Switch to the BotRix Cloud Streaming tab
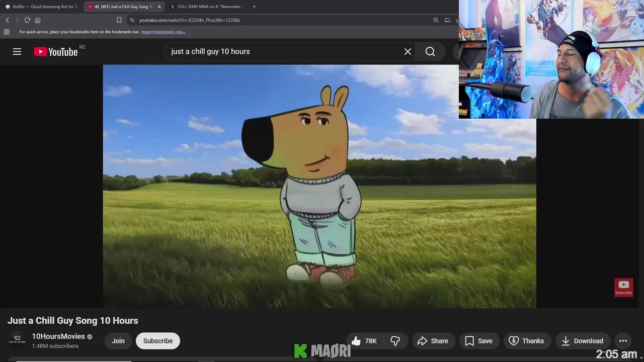Viewport: 644px width, 362px height. tap(42, 7)
